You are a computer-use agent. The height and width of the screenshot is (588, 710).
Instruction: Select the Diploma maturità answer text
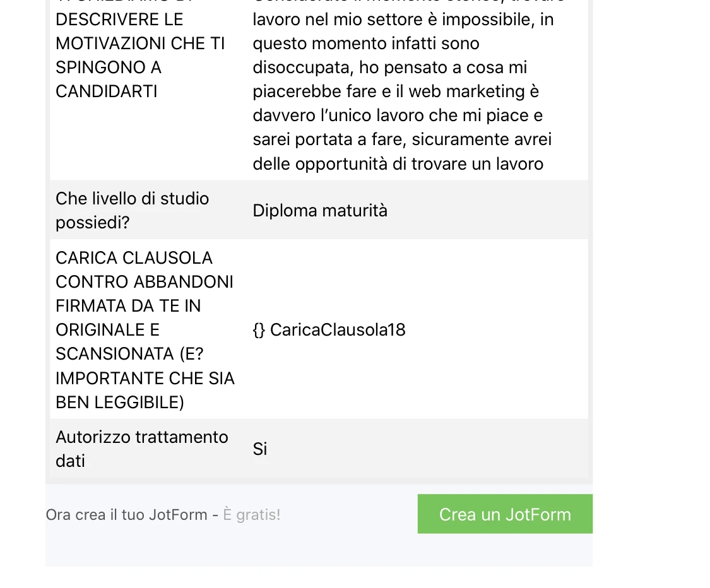pos(320,210)
